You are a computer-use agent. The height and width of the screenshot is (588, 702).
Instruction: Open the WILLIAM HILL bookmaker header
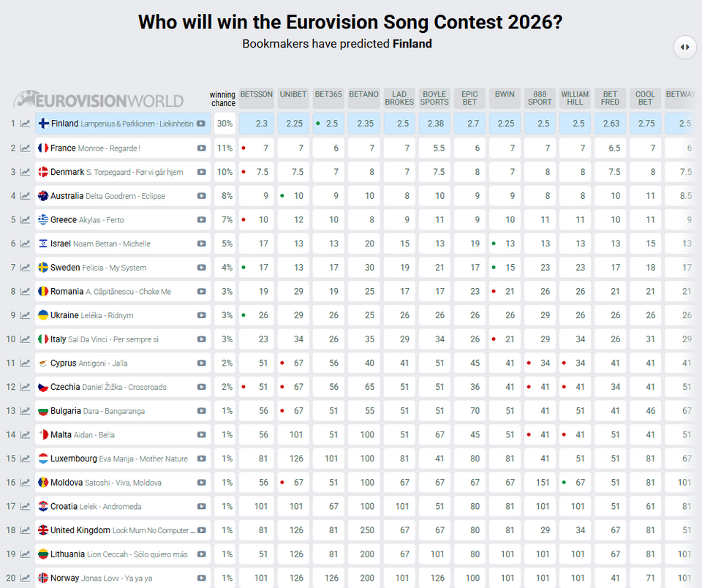click(575, 96)
